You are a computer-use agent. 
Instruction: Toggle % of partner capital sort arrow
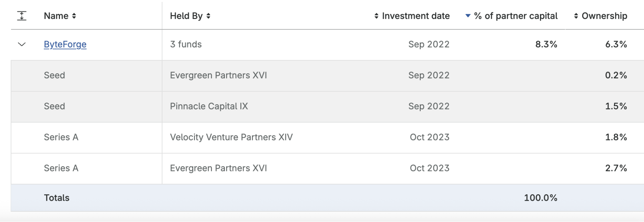[468, 15]
